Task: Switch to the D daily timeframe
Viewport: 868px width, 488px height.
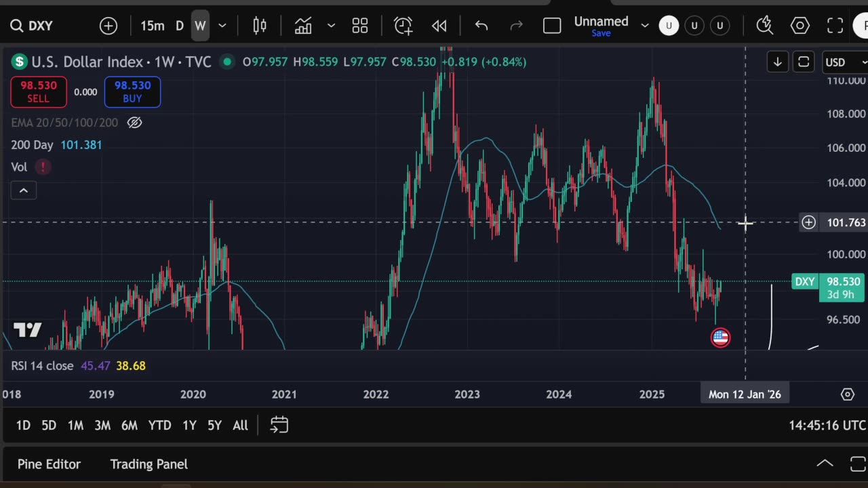Action: pyautogui.click(x=180, y=26)
